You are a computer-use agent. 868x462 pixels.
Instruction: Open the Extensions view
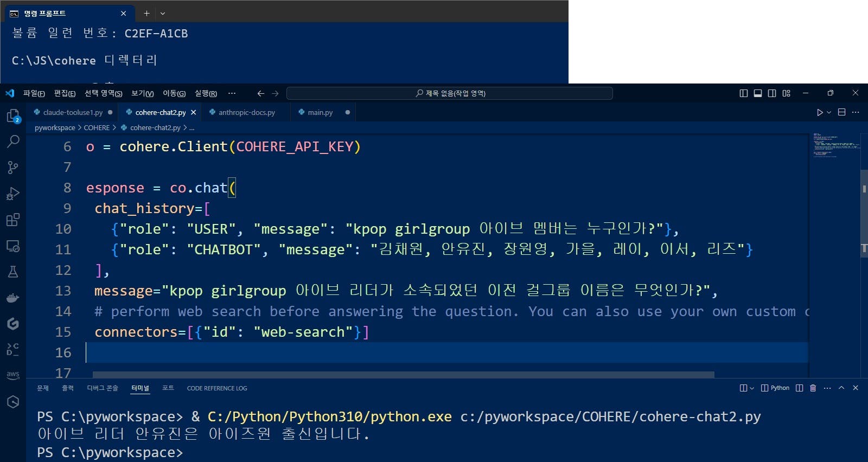[13, 220]
